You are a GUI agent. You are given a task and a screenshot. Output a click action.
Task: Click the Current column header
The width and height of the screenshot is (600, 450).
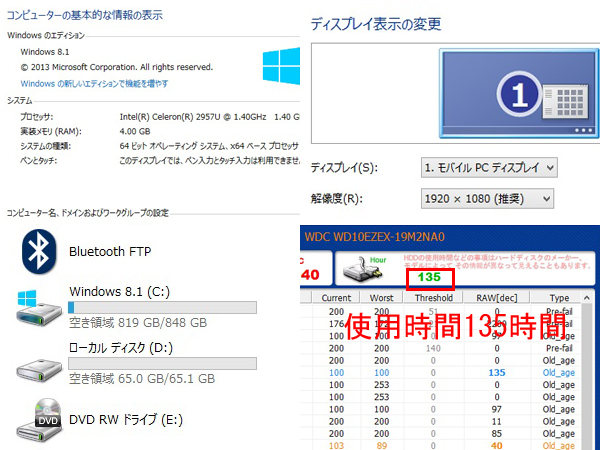click(x=336, y=298)
